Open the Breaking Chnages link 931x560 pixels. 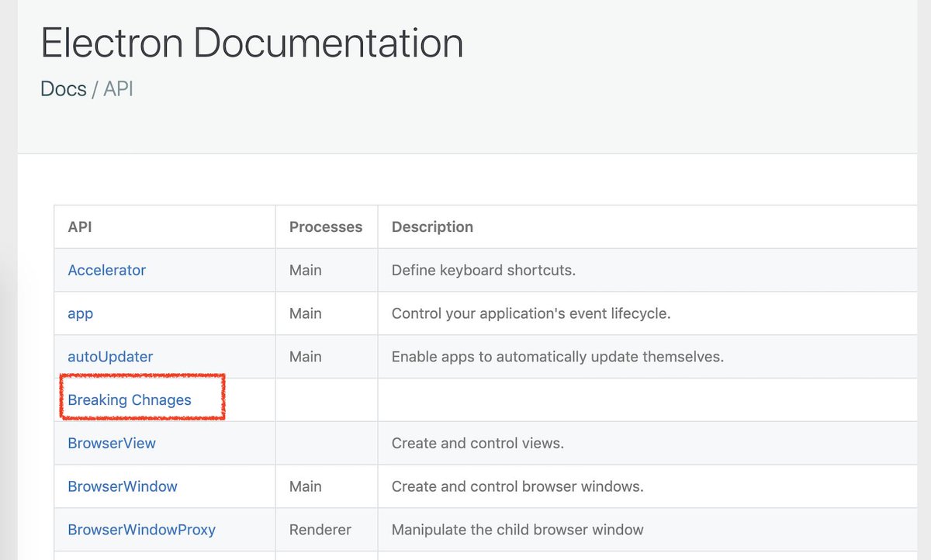[130, 400]
